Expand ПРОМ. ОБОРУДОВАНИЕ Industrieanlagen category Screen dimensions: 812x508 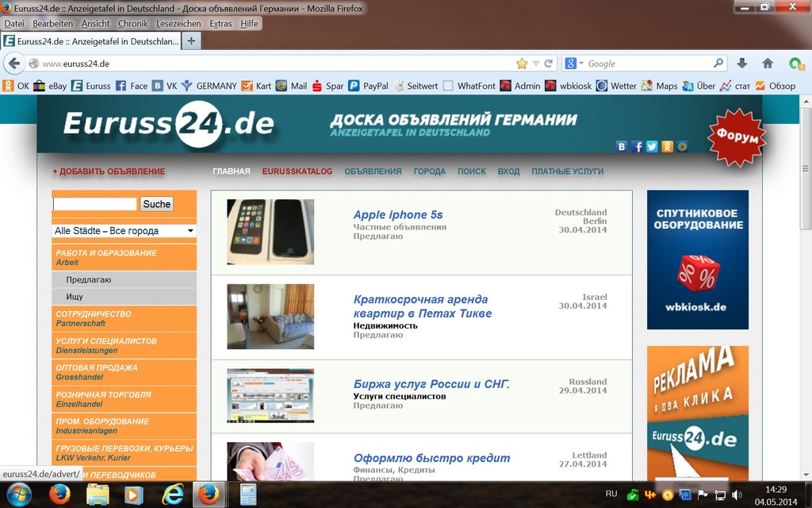(x=124, y=426)
